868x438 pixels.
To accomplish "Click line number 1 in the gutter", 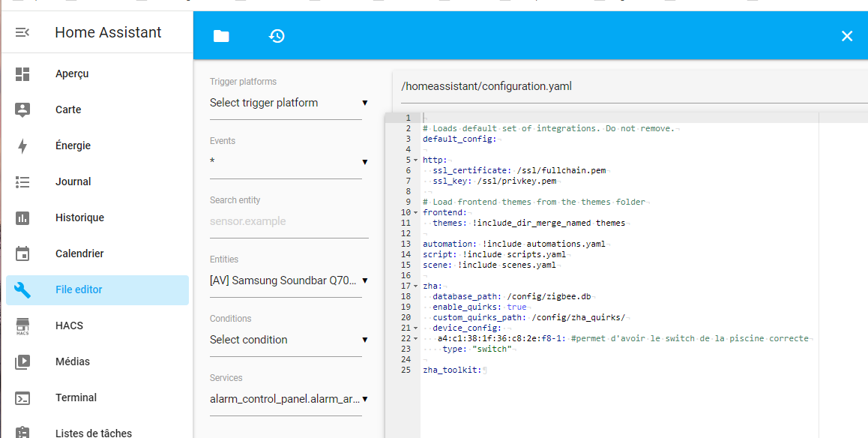I will (x=408, y=118).
